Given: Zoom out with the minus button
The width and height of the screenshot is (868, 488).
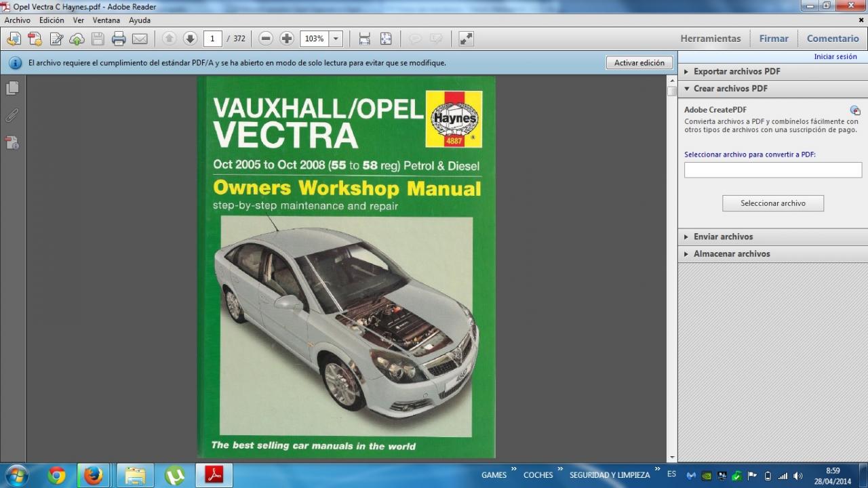Looking at the screenshot, I should tap(266, 39).
